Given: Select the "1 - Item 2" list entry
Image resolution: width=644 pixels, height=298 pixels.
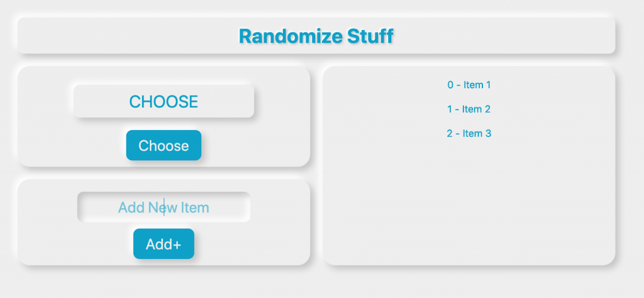Looking at the screenshot, I should coord(469,109).
